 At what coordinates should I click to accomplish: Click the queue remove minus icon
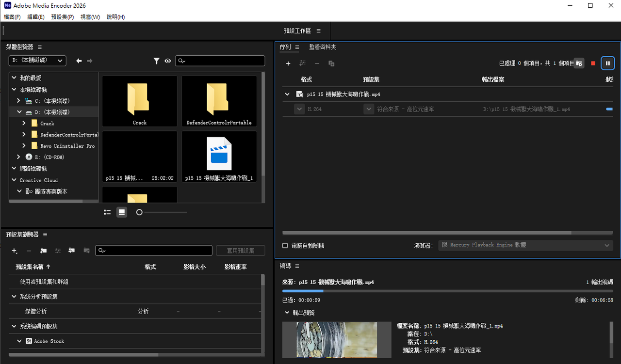pyautogui.click(x=317, y=63)
